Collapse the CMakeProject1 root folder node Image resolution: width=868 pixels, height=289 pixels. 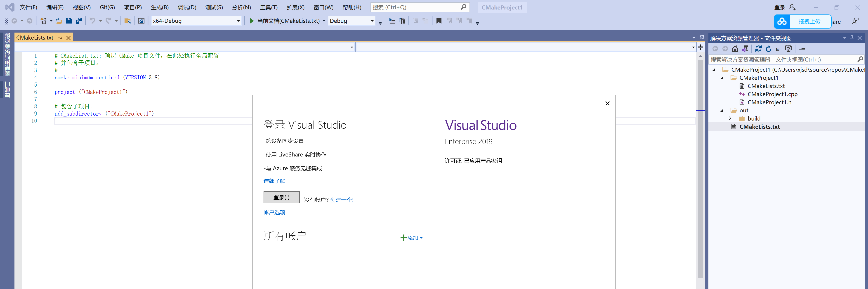[714, 70]
